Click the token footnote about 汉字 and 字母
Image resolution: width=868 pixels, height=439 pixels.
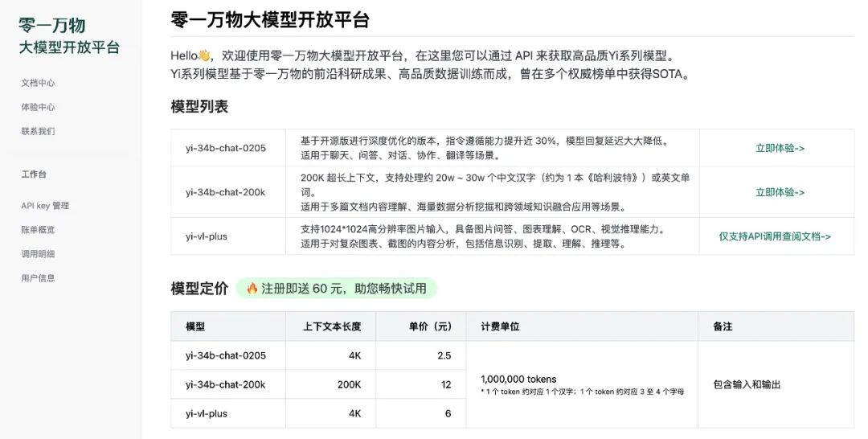point(583,392)
